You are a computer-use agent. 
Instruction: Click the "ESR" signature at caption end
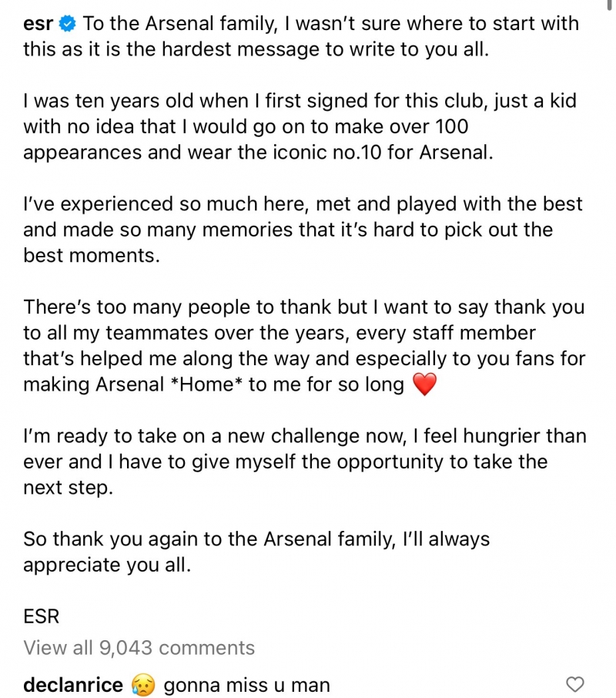point(42,616)
